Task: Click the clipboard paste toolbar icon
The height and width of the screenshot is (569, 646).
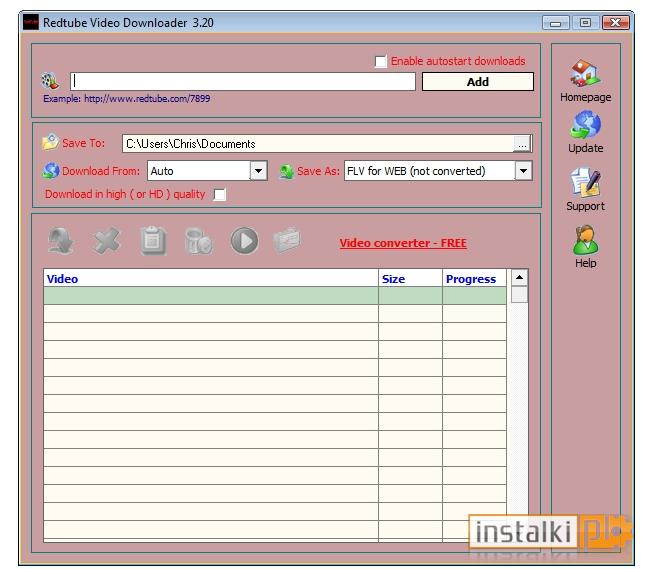Action: pyautogui.click(x=153, y=241)
